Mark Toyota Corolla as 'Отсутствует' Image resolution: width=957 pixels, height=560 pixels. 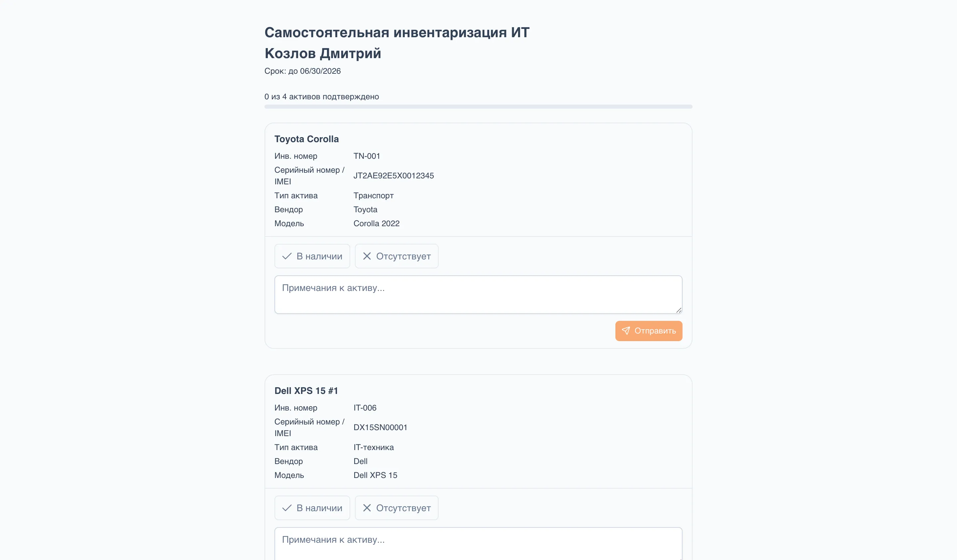[396, 256]
